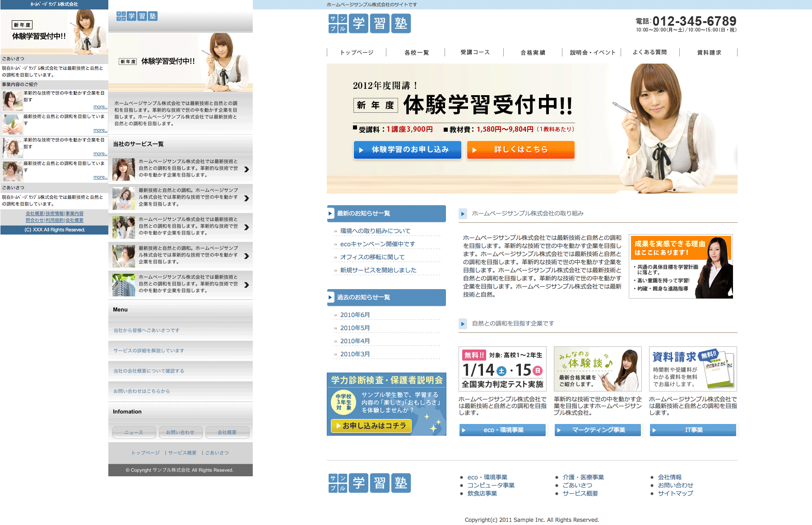This screenshot has height=525, width=812.
Task: Open first more... link in small mobile preview
Action: point(100,107)
